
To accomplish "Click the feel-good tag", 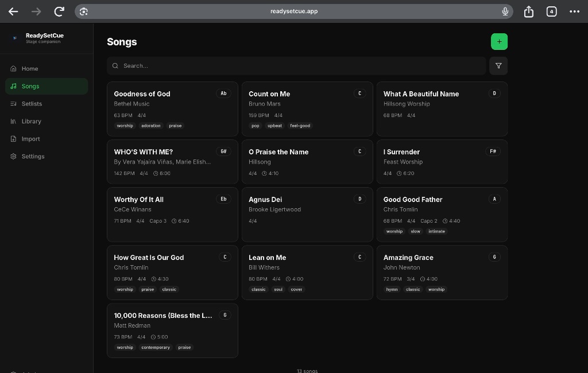I will [300, 126].
